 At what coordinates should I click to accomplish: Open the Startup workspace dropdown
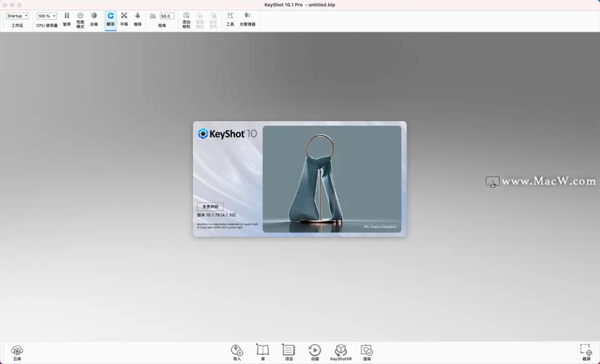click(17, 16)
